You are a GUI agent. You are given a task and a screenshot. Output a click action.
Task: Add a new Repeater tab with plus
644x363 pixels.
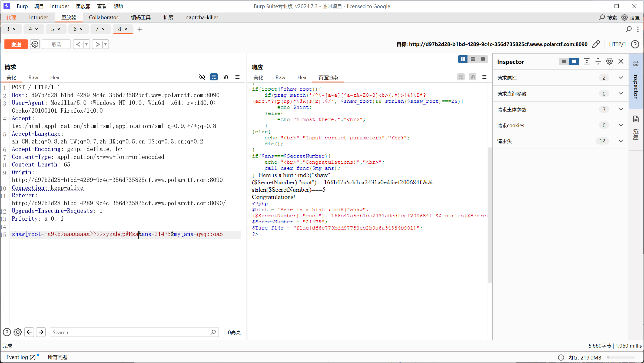point(140,29)
